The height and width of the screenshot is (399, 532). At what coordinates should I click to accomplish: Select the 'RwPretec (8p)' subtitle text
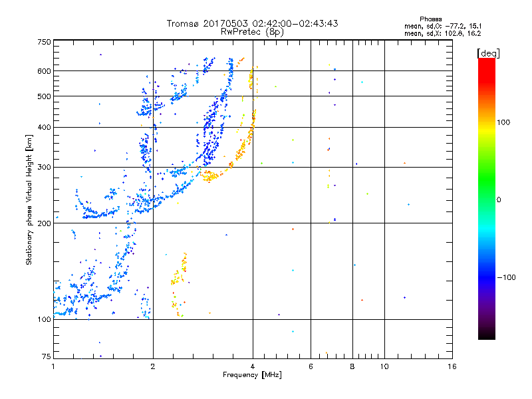pos(252,32)
